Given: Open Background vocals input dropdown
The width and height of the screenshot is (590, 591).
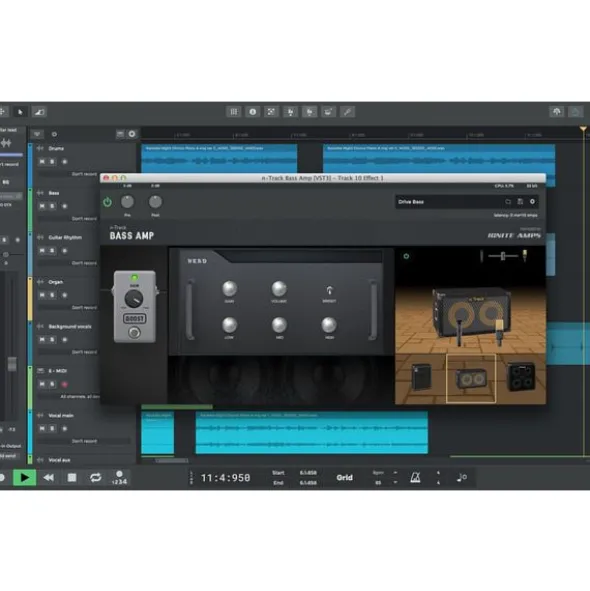Looking at the screenshot, I should coord(68,352).
